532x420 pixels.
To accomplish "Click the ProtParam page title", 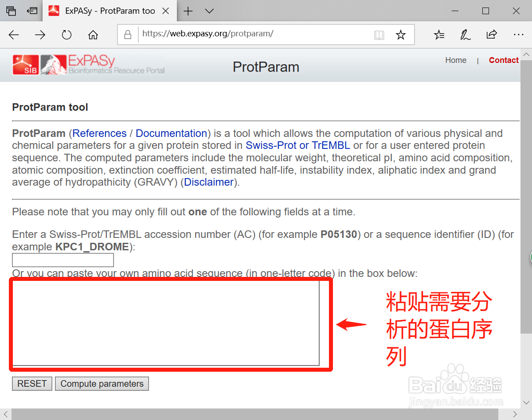I will tap(266, 67).
